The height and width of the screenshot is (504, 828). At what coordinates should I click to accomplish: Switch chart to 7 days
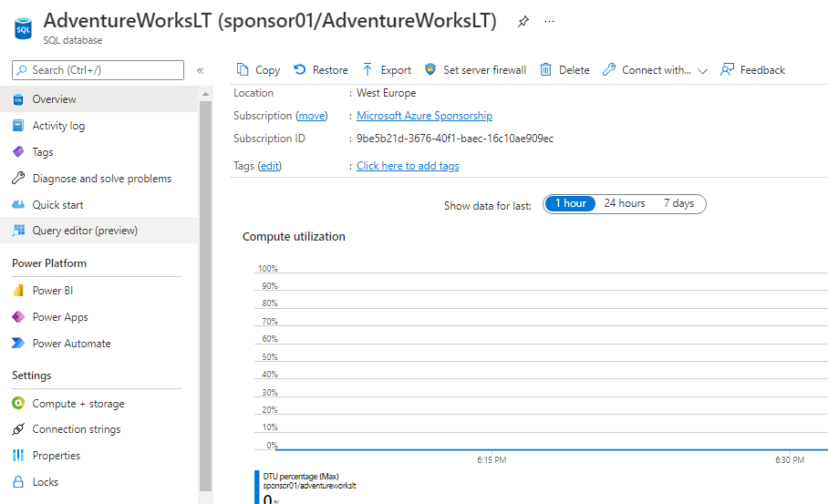(678, 204)
